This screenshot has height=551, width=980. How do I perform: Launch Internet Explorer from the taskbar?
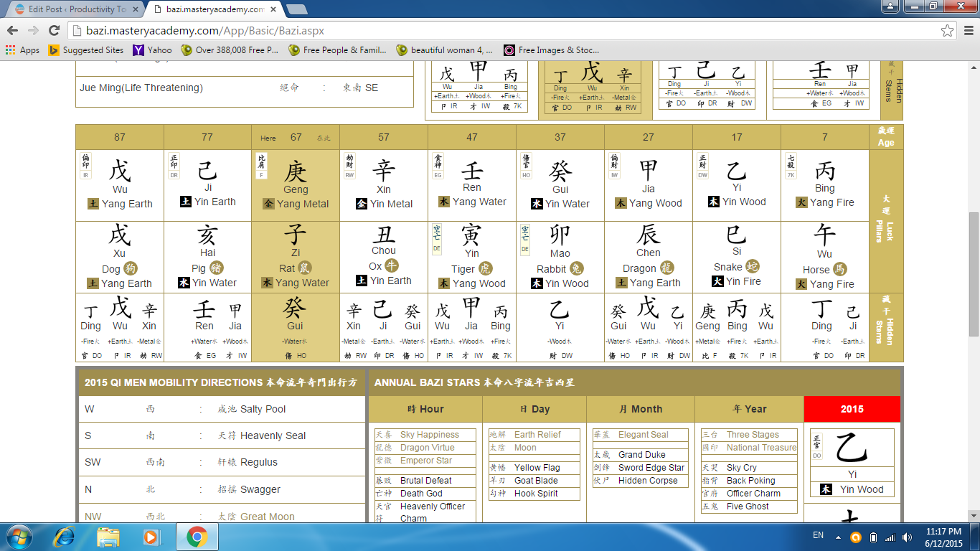point(65,537)
